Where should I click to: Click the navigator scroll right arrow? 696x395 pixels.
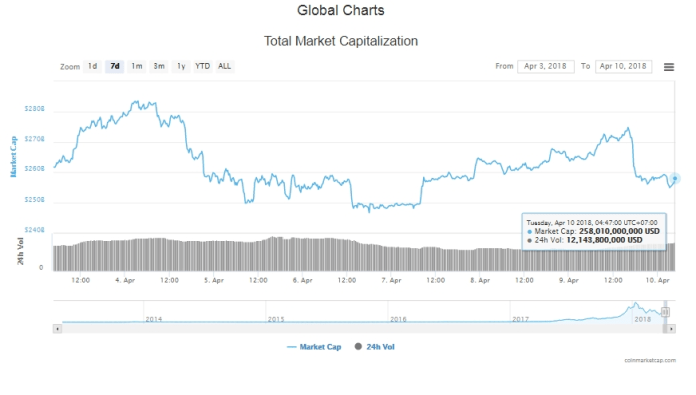pos(671,329)
